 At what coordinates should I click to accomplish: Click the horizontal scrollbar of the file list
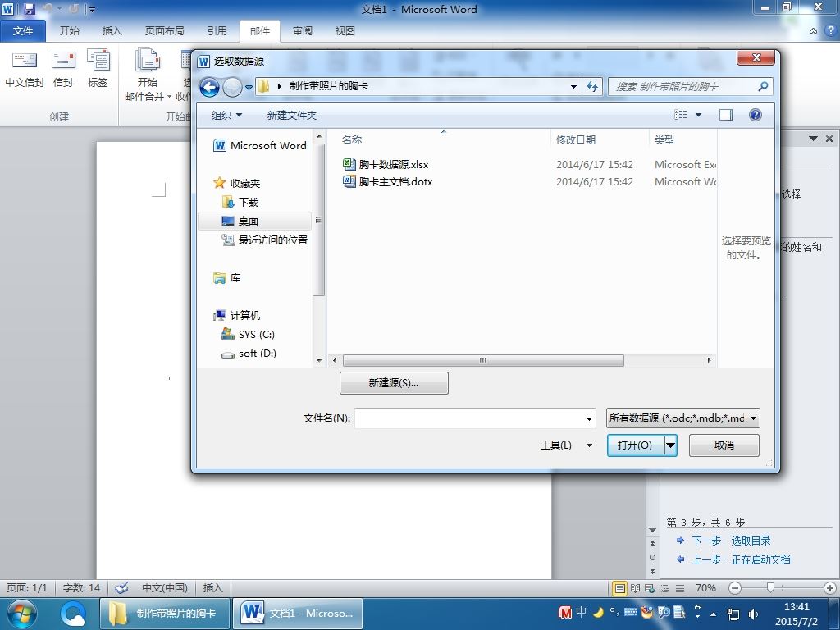coord(483,361)
